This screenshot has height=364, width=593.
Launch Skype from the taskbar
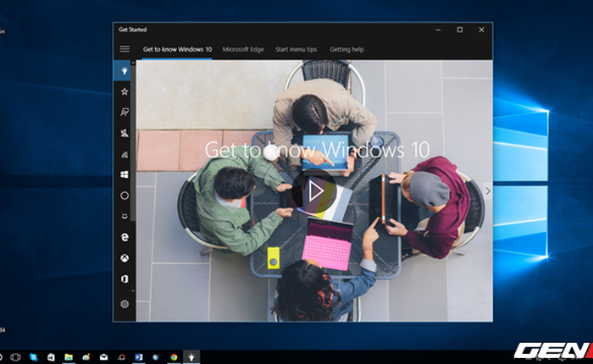pyautogui.click(x=33, y=357)
